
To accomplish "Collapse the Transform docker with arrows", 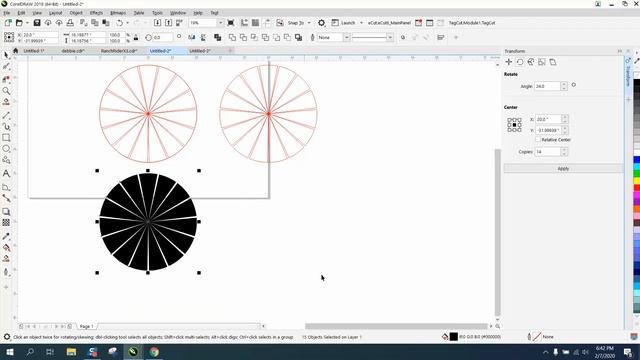I will (x=620, y=51).
